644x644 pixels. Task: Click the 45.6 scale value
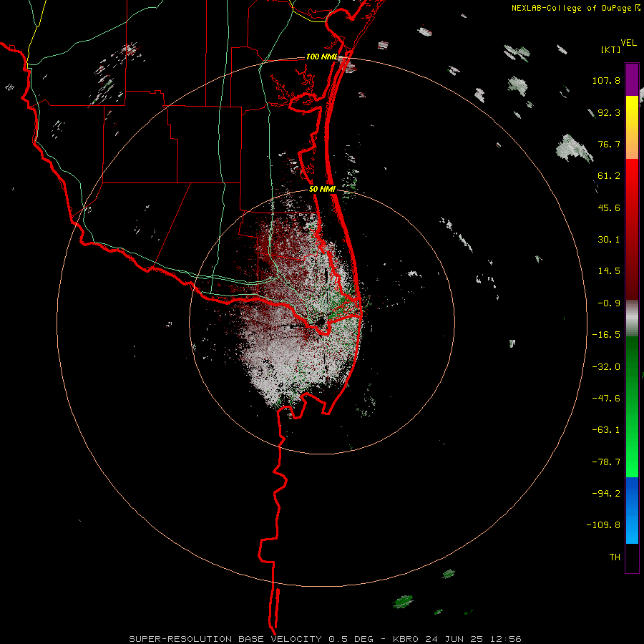pos(609,208)
